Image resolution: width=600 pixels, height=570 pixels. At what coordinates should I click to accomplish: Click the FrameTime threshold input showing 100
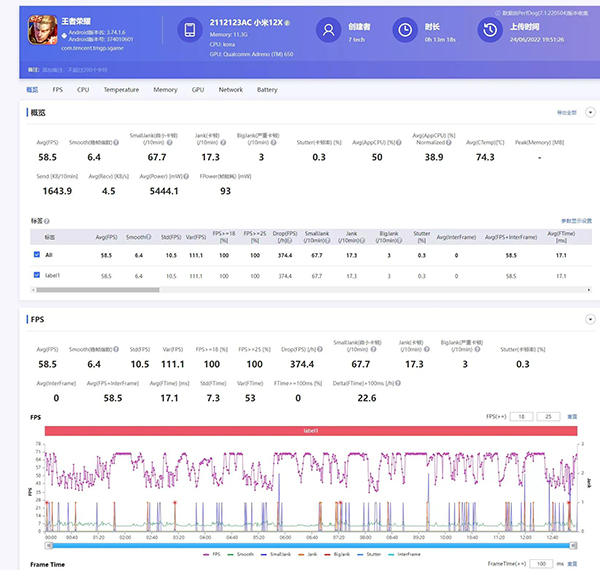tap(540, 565)
